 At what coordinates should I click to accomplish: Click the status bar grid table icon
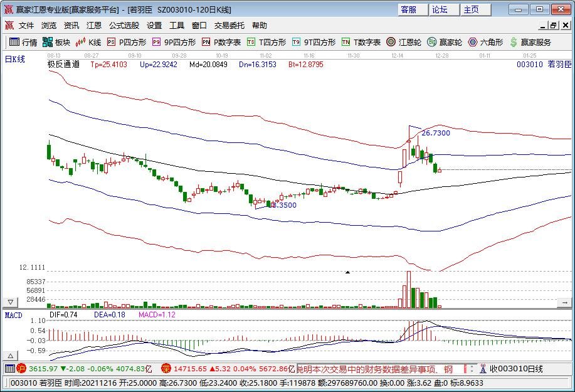(x=10, y=369)
